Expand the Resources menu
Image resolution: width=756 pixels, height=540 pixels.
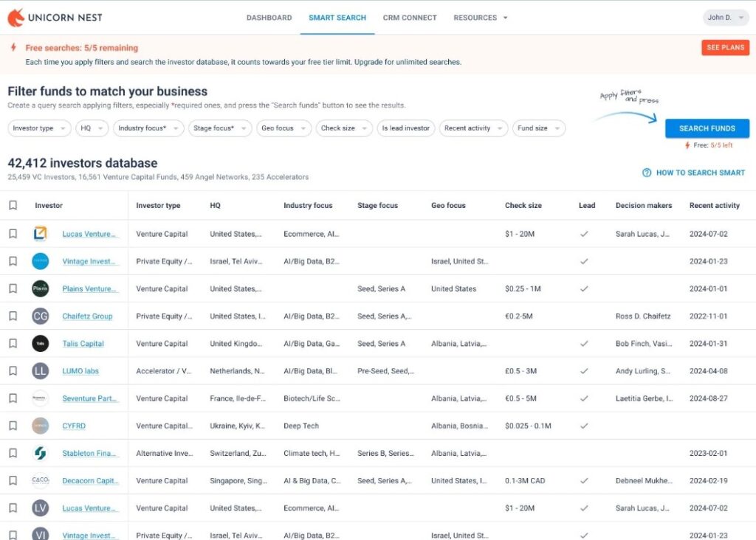coord(480,18)
